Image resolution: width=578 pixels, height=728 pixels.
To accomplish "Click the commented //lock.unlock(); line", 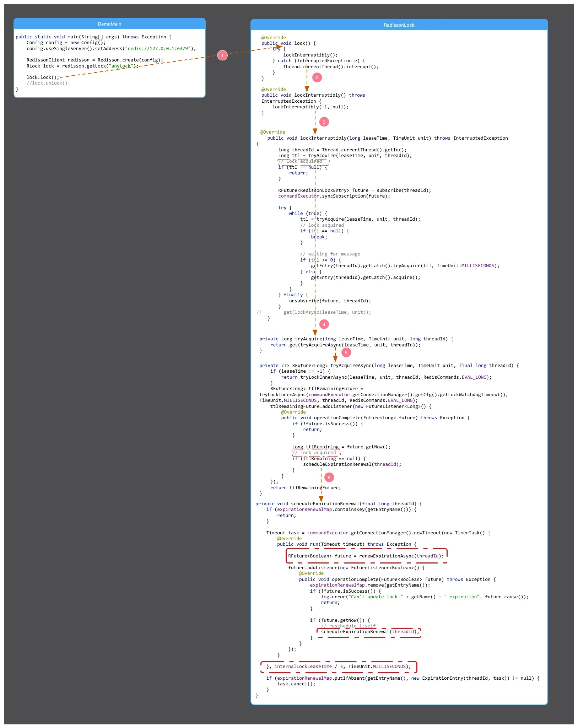I will pyautogui.click(x=48, y=83).
